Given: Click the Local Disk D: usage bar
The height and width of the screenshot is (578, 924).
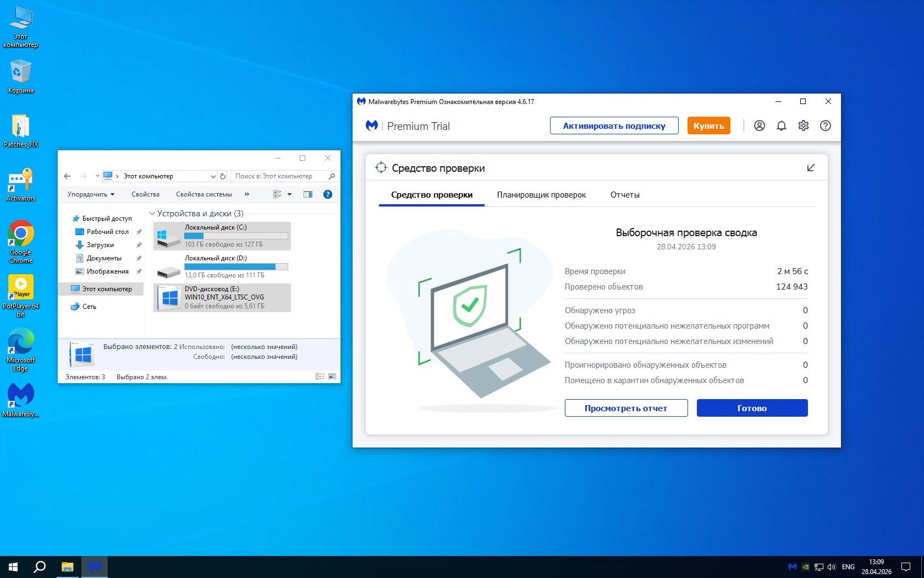Looking at the screenshot, I should click(236, 266).
